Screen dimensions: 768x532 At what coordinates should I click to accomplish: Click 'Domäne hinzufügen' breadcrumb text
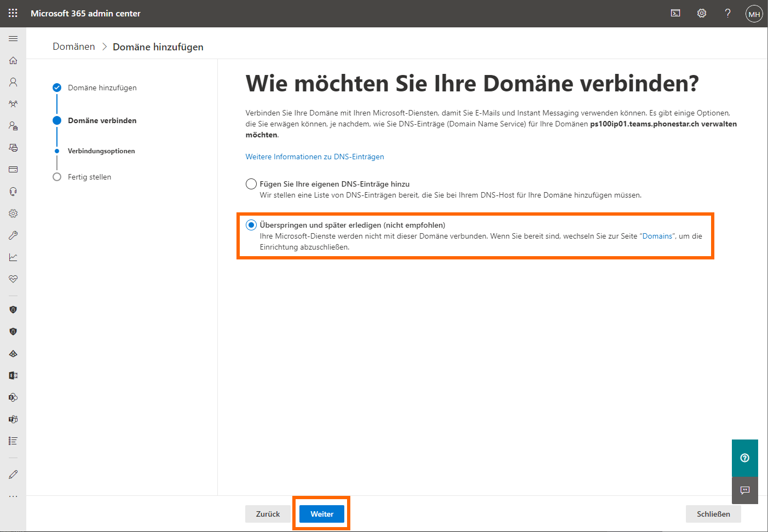click(158, 47)
